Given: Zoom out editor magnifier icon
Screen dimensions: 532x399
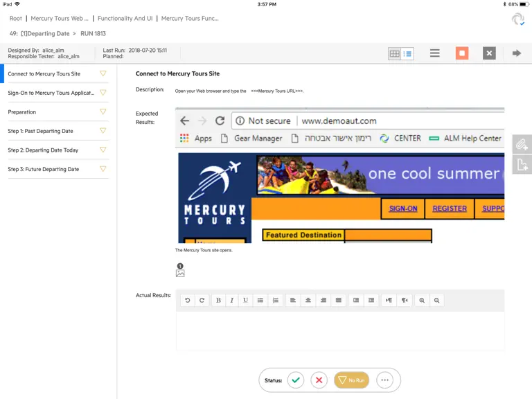Looking at the screenshot, I should (436, 300).
